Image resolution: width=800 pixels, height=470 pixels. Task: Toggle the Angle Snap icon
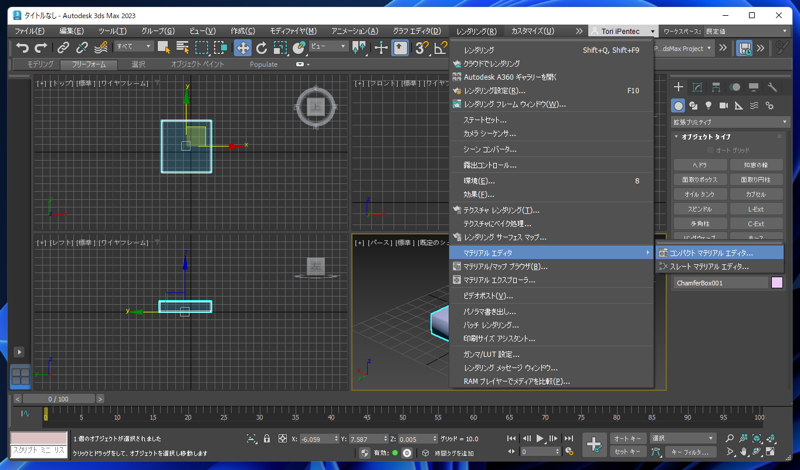(x=440, y=48)
